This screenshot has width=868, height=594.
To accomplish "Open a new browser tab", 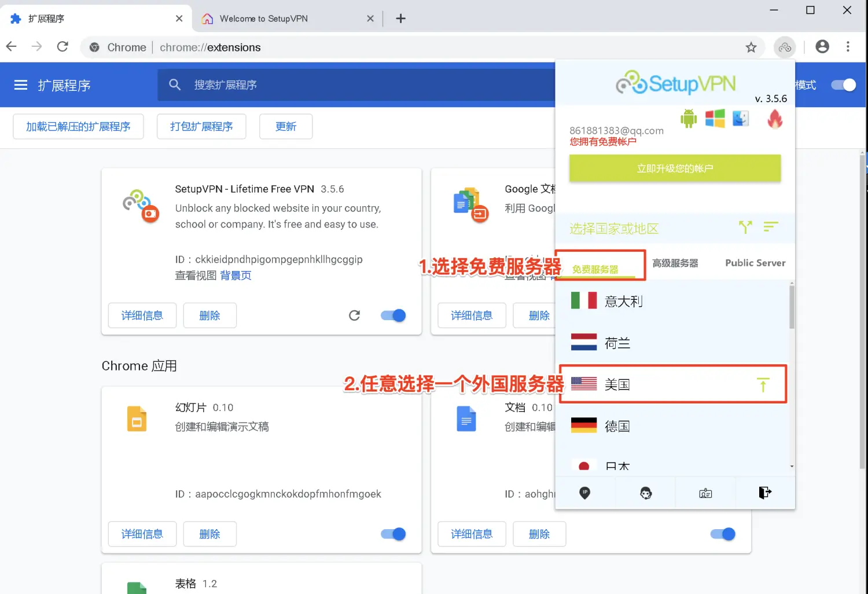I will [400, 19].
